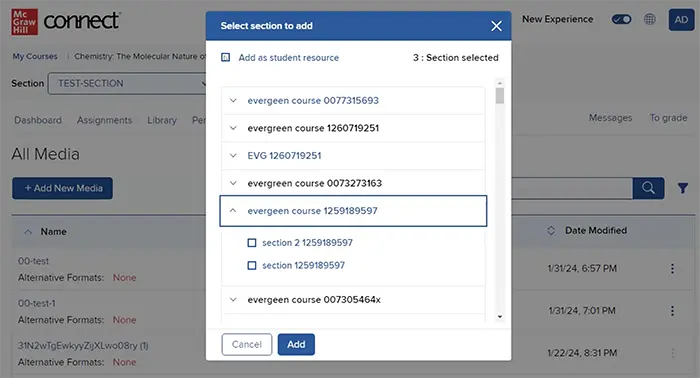The height and width of the screenshot is (378, 700).
Task: Open the filter funnel icon
Action: point(682,188)
